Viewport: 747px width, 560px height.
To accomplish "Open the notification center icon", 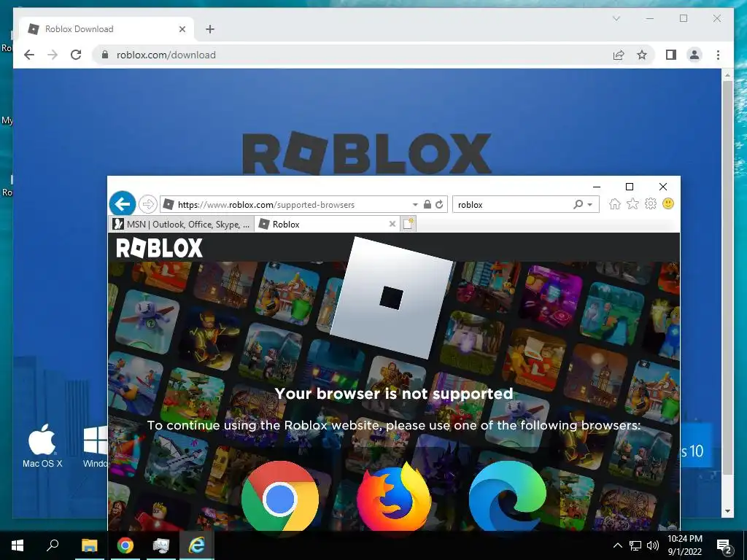I will [x=724, y=545].
